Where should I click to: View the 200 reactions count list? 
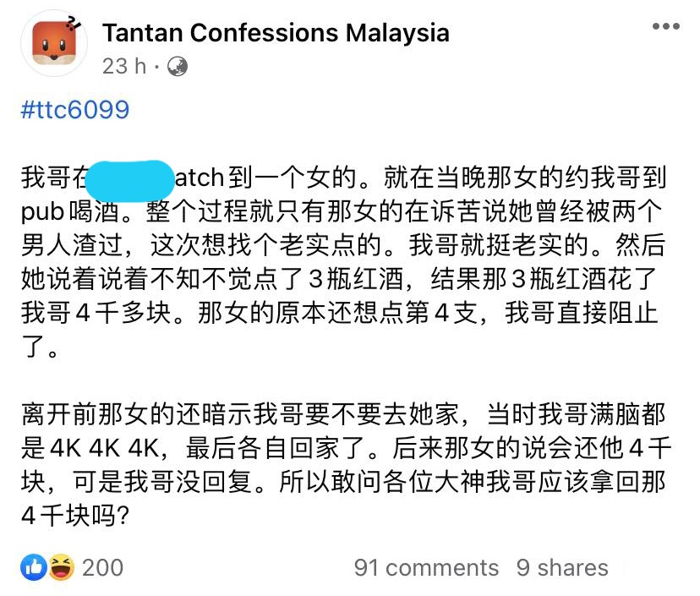(x=102, y=568)
